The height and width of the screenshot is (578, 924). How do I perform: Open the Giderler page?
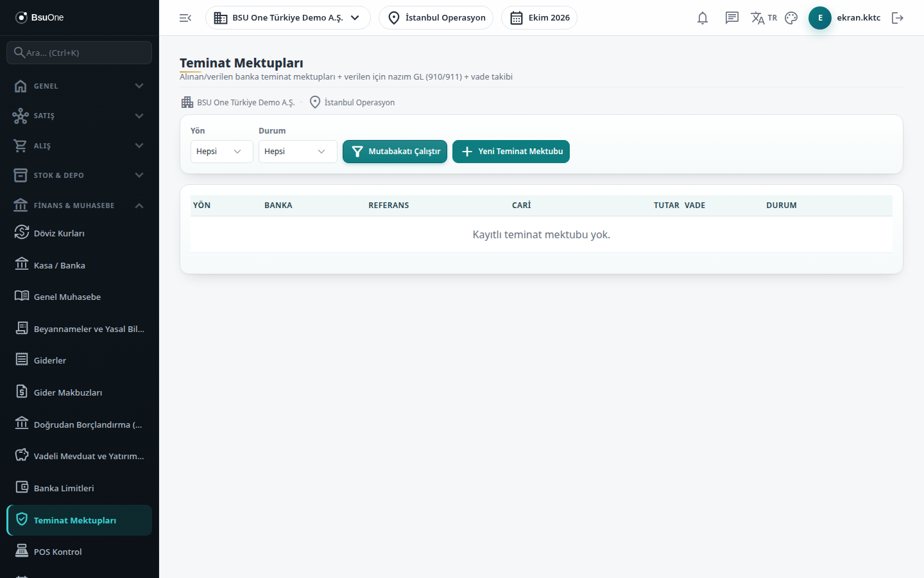[x=80, y=360]
